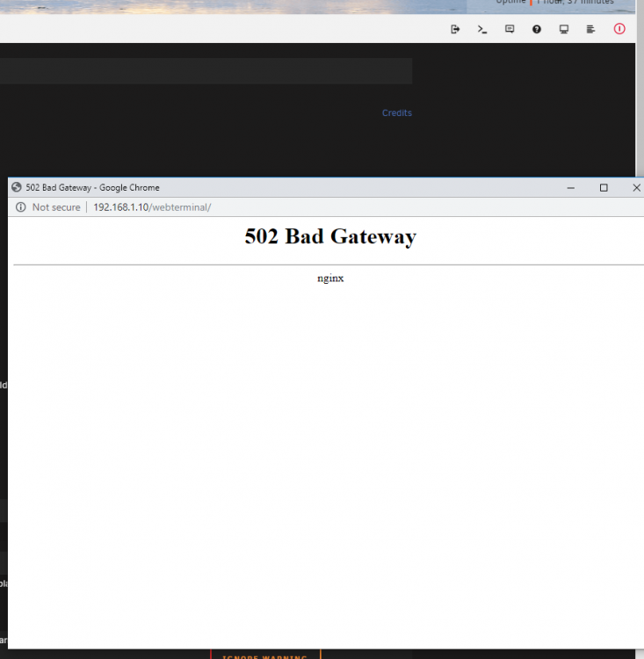Image resolution: width=644 pixels, height=659 pixels.
Task: Minimize the 502 Bad Gateway Chrome window
Action: pyautogui.click(x=570, y=188)
